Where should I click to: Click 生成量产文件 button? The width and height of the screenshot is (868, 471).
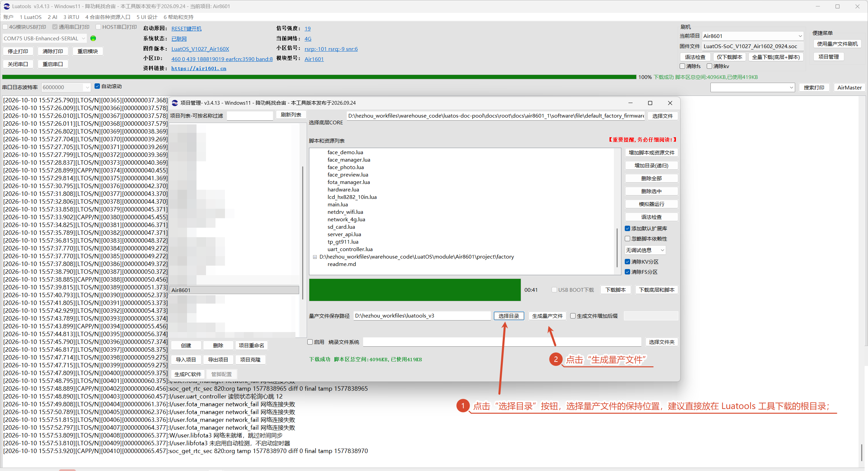(x=547, y=316)
